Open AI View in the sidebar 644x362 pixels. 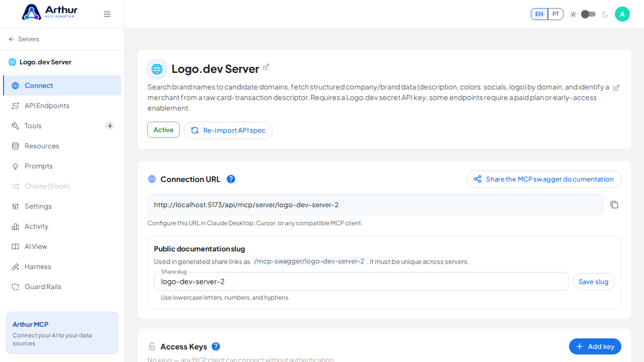pos(62,246)
